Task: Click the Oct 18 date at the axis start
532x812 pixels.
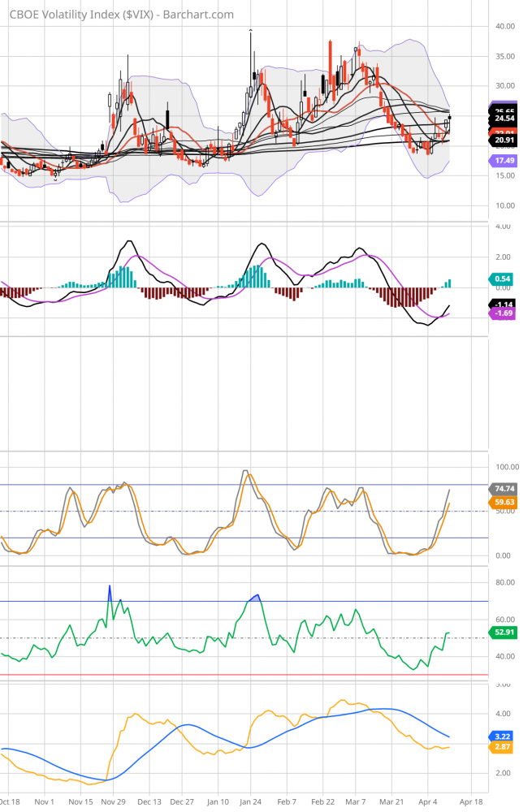Action: tap(10, 801)
